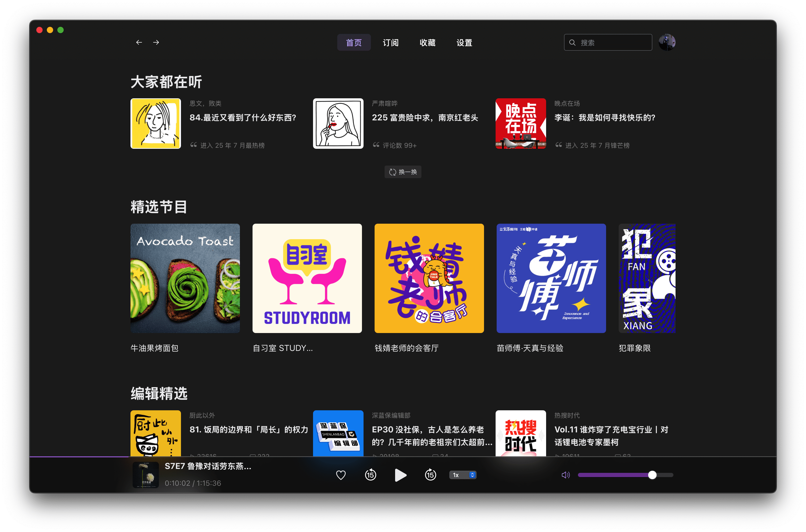Click the now-playing episode artwork
This screenshot has width=806, height=532.
point(145,475)
